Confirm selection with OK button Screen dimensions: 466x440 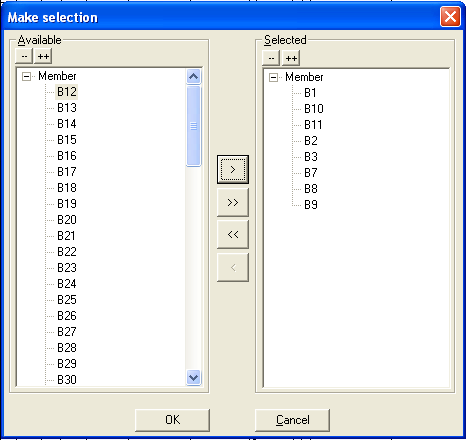coord(172,420)
